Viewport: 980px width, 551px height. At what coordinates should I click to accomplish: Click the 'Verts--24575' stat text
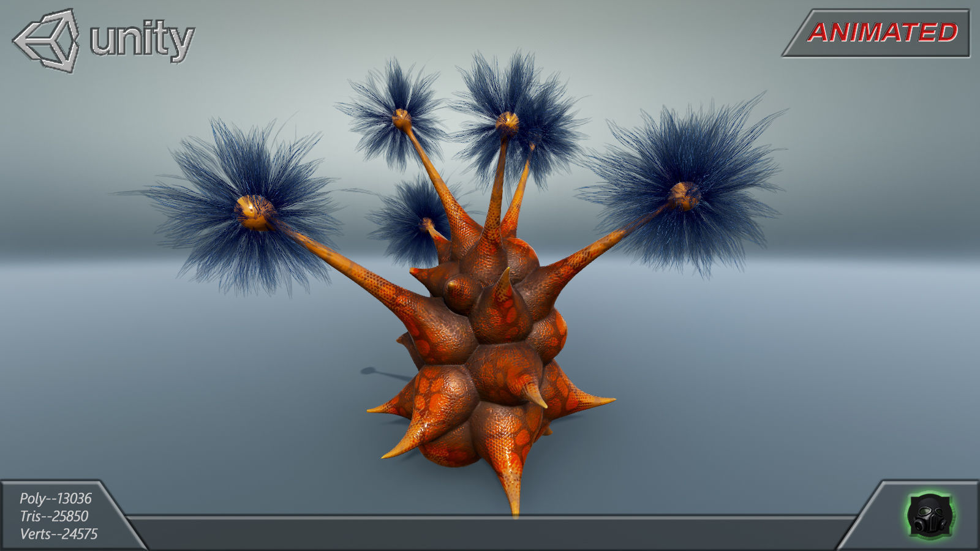point(59,534)
